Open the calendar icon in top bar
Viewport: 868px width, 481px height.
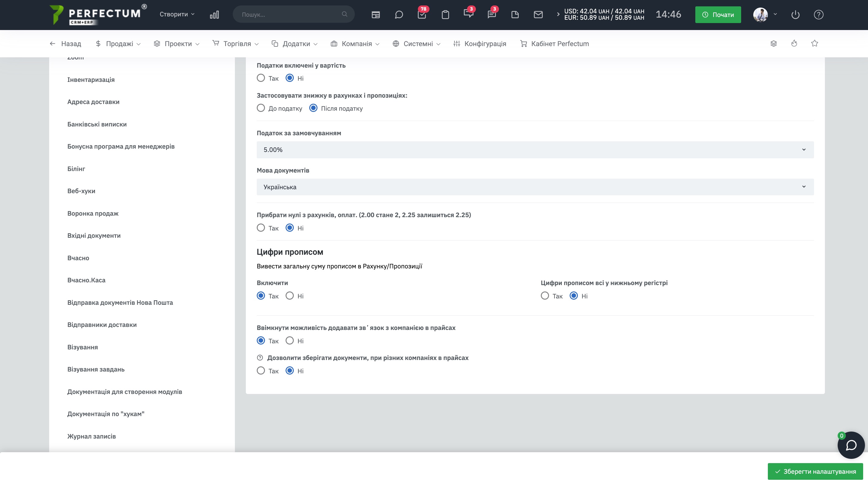coord(376,15)
